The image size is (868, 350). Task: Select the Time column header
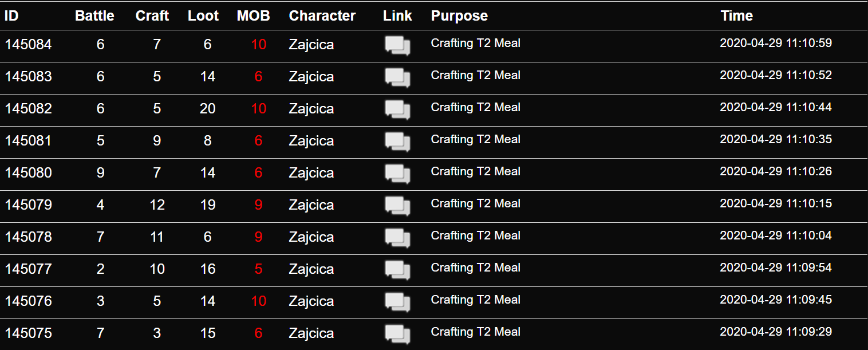(x=737, y=16)
